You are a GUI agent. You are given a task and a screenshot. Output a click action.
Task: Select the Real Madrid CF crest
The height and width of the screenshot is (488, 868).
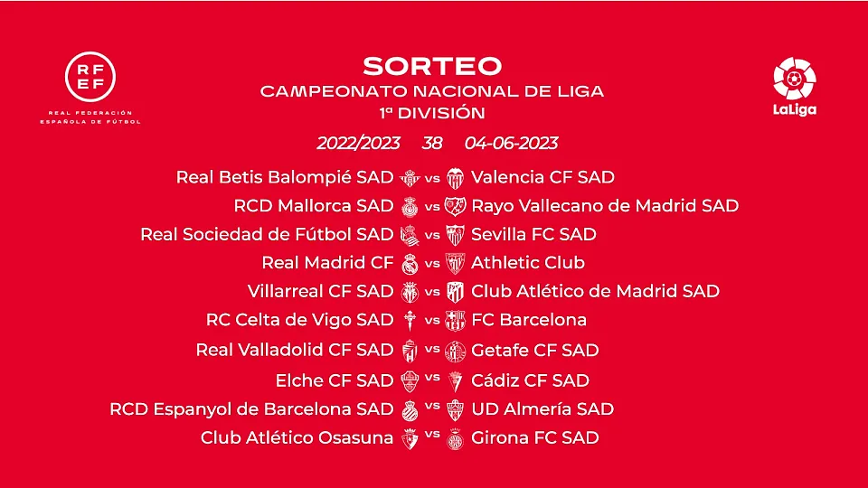pyautogui.click(x=410, y=264)
